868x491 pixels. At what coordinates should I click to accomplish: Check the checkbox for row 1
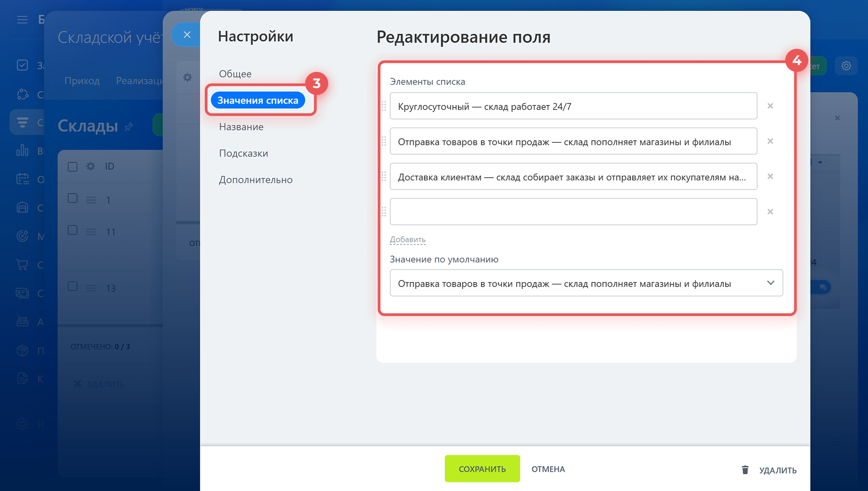(72, 198)
